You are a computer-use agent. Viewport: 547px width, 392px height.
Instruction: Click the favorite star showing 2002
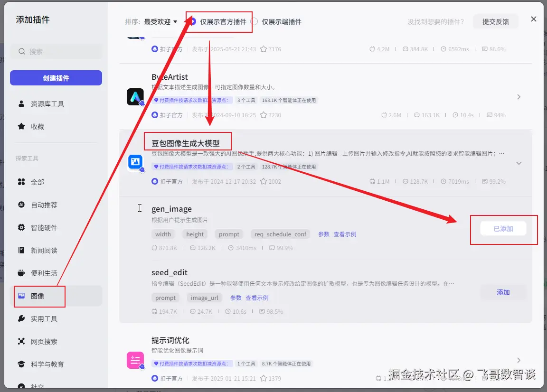coord(264,181)
